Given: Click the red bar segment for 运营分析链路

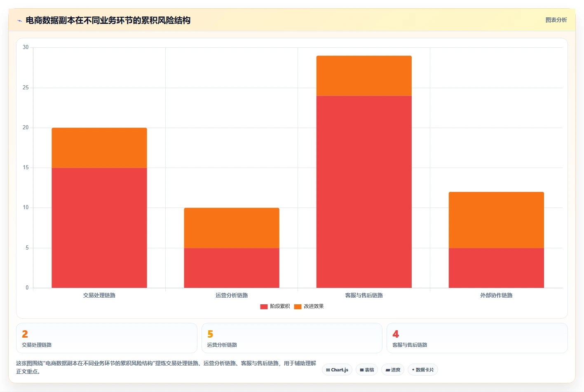Looking at the screenshot, I should (232, 268).
